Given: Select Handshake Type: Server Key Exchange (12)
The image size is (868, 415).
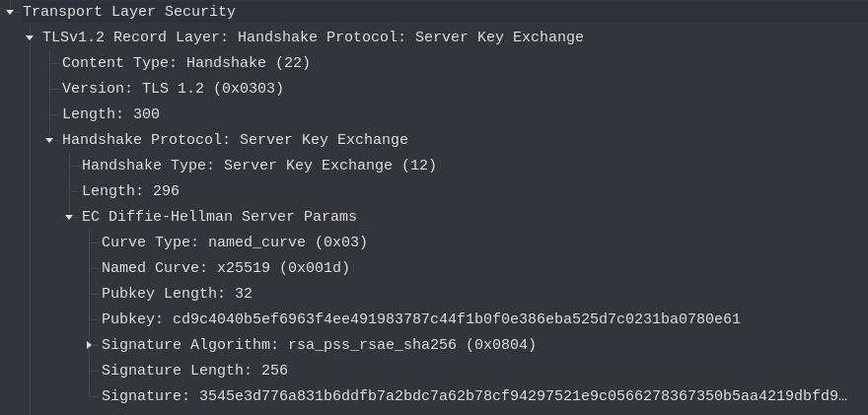Looking at the screenshot, I should coord(258,166).
